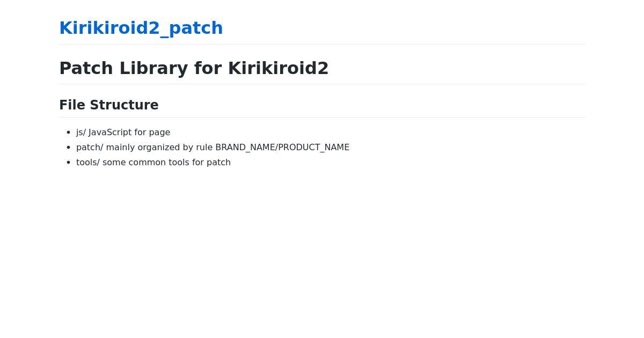
Task: Click the 'tools/' folder name
Action: 88,162
